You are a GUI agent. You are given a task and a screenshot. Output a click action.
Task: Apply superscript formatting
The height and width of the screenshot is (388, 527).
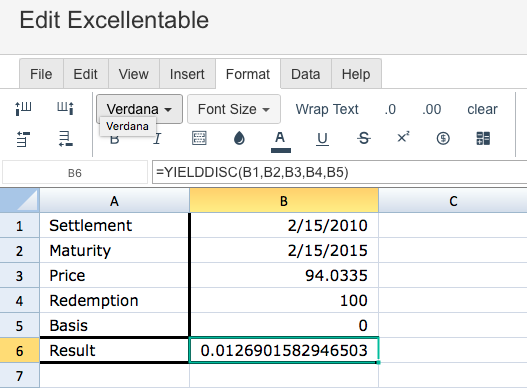pos(403,137)
